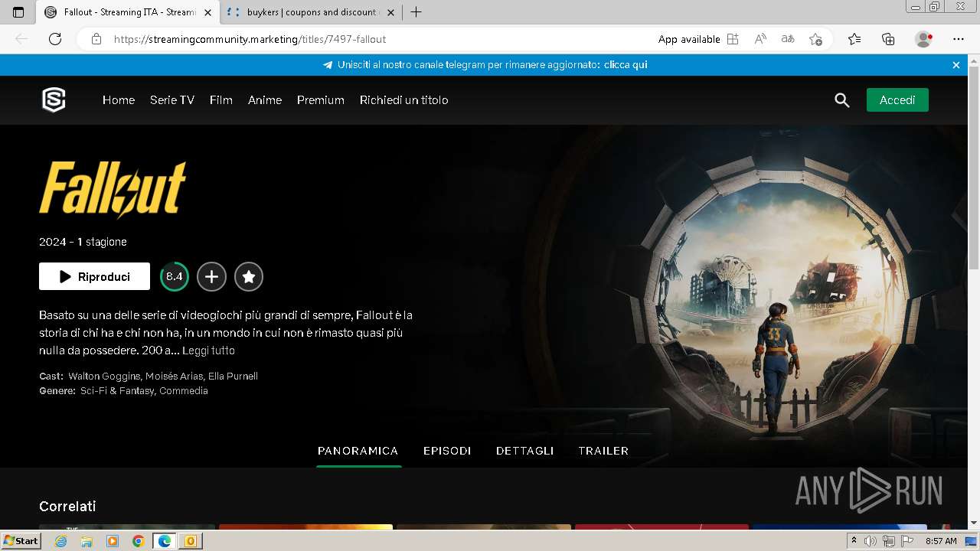The width and height of the screenshot is (980, 551).
Task: Switch to the DETTAGLI tab
Action: point(524,451)
